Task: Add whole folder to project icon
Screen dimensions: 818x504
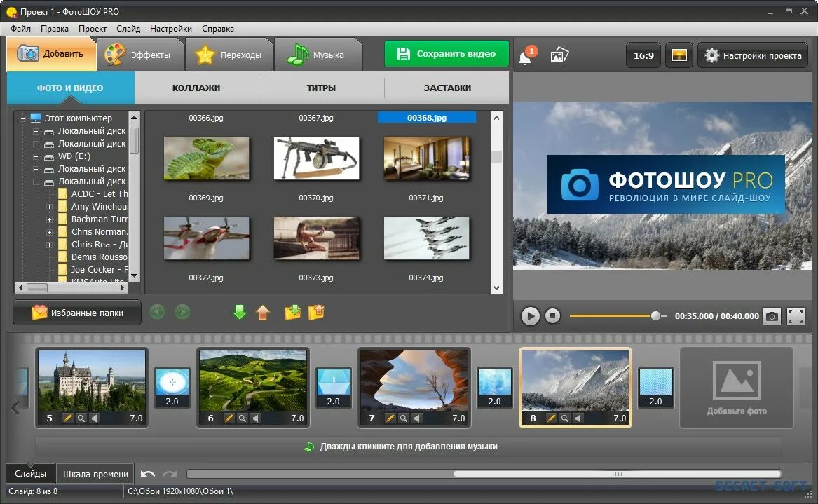Action: point(293,312)
